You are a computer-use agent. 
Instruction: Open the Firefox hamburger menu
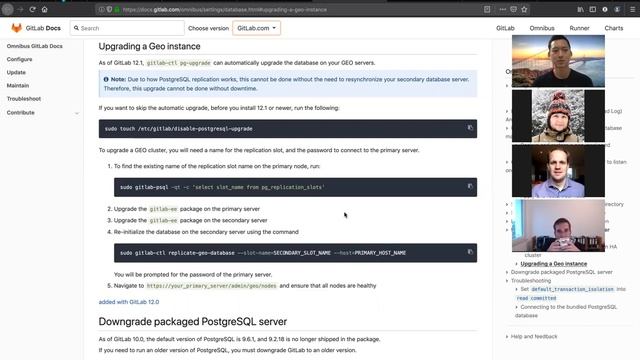[x=632, y=9]
